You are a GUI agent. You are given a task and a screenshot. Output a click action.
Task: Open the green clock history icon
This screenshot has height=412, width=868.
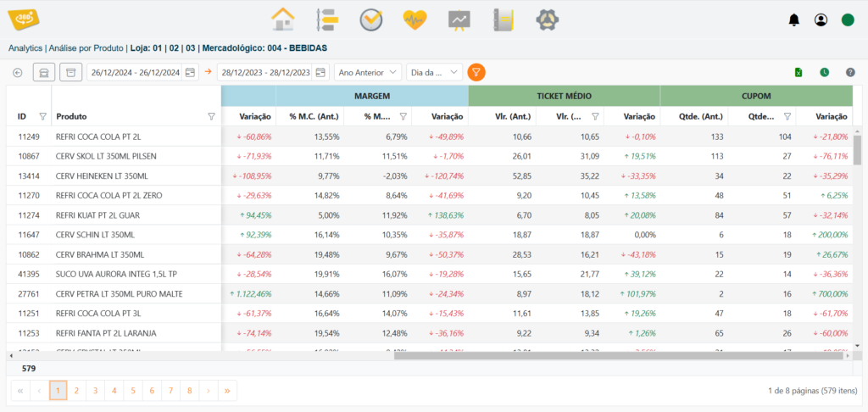pos(825,73)
